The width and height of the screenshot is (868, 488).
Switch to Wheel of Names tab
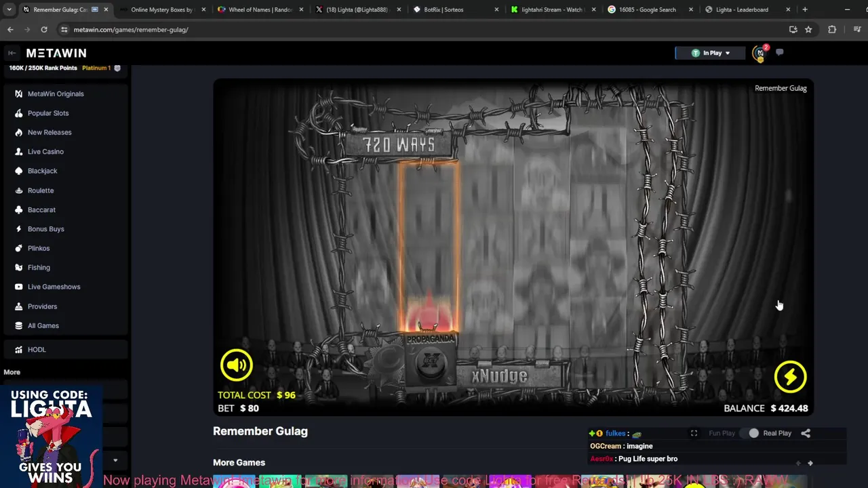point(260,9)
